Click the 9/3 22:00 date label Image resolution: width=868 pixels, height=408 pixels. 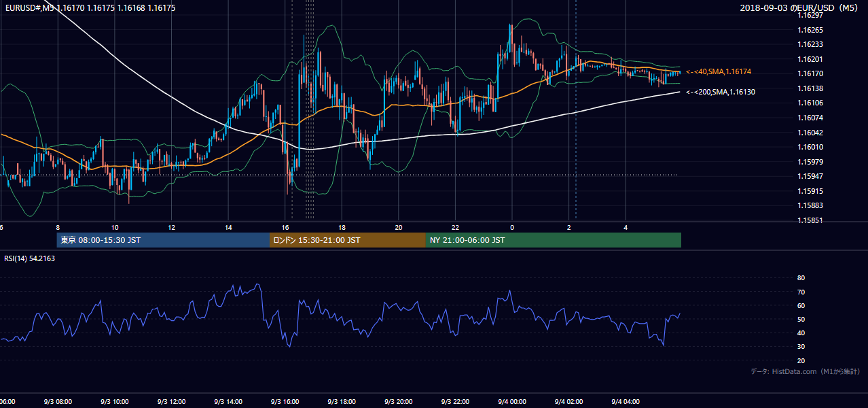tap(455, 401)
